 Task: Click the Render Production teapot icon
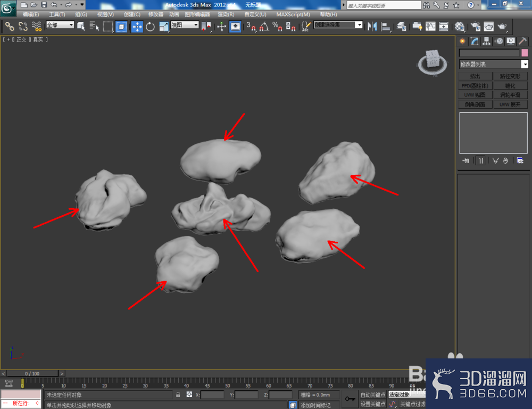pos(502,27)
